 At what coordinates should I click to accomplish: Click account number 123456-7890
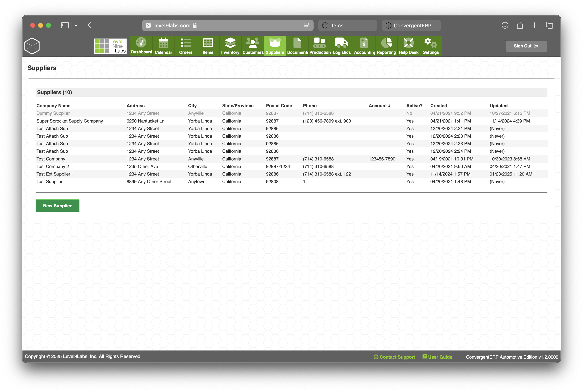(x=382, y=159)
